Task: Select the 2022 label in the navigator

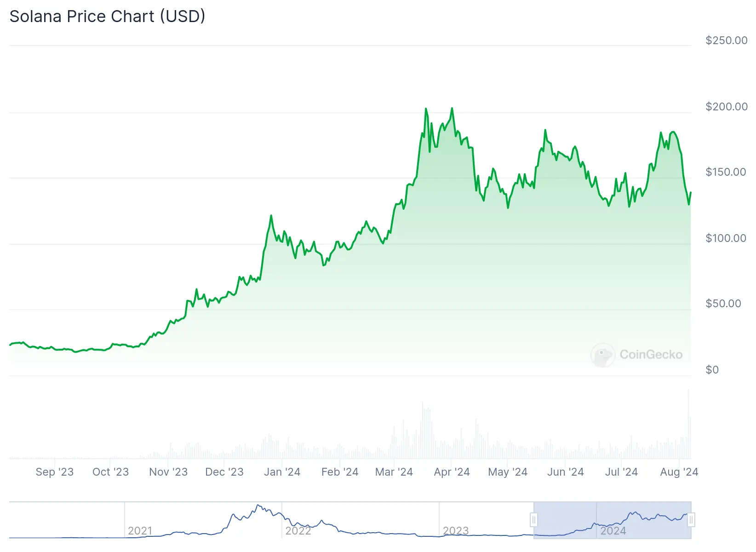Action: (298, 531)
